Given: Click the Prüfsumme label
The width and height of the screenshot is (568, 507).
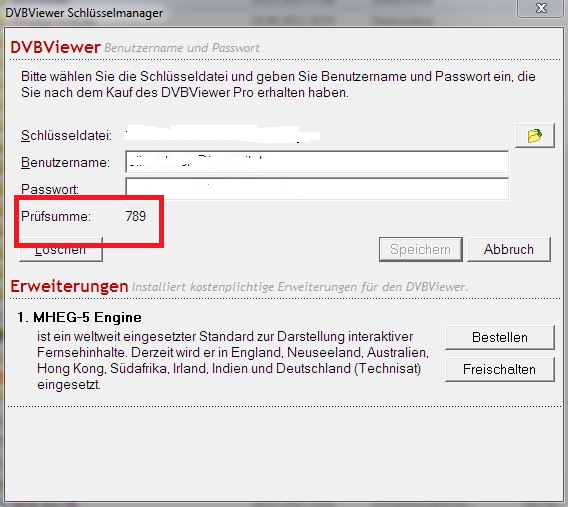Looking at the screenshot, I should (56, 216).
